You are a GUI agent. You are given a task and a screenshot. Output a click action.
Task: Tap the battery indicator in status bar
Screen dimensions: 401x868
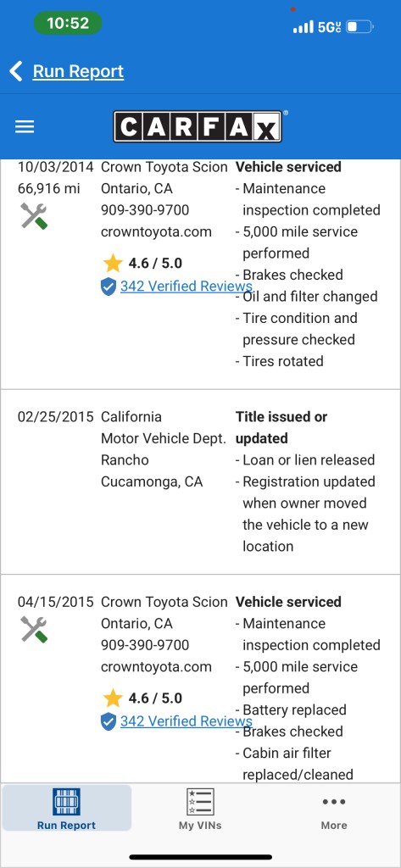pos(360,26)
